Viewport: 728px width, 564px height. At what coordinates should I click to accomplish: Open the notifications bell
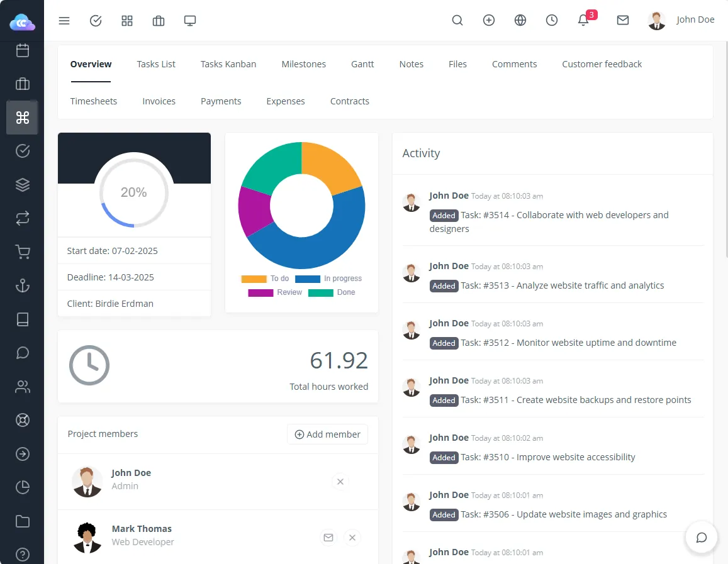[583, 20]
